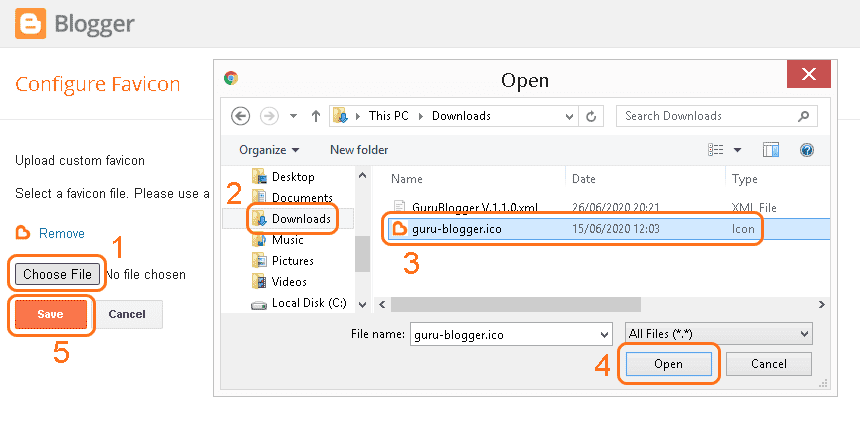Image resolution: width=860 pixels, height=425 pixels.
Task: Click the 15/06/2020 12:03 date cell
Action: point(615,229)
